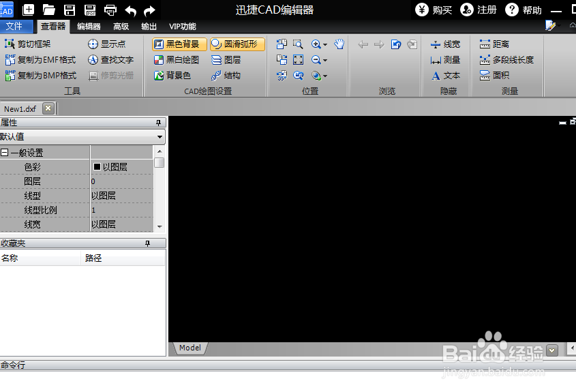Click the 线型比例 value field
The image size is (576, 392).
pos(121,210)
